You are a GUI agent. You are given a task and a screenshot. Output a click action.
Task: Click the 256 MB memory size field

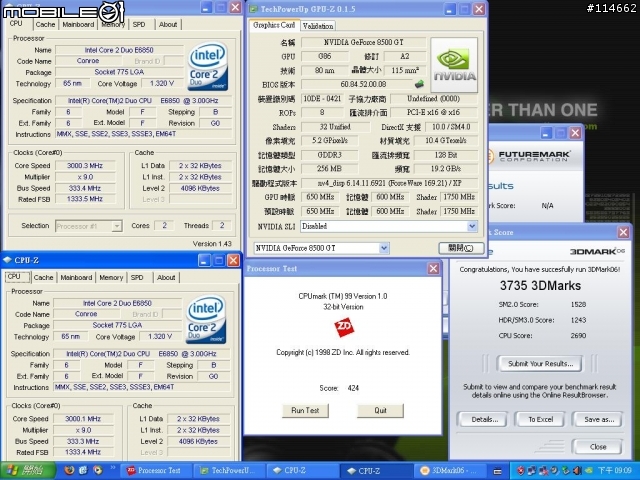click(x=329, y=169)
